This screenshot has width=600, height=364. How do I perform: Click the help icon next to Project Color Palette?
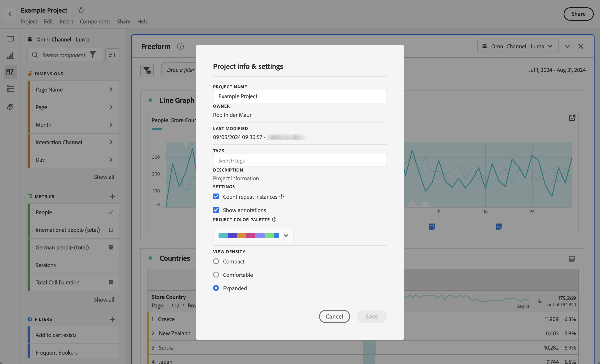pyautogui.click(x=274, y=220)
